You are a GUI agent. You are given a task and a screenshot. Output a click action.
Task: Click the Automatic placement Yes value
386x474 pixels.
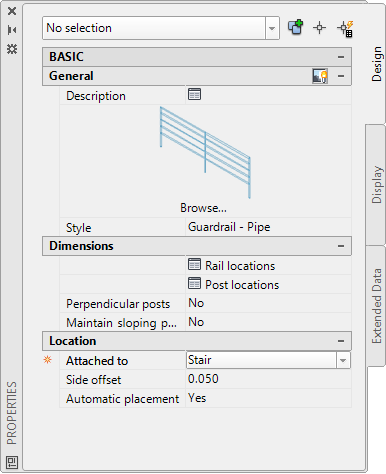tap(268, 398)
